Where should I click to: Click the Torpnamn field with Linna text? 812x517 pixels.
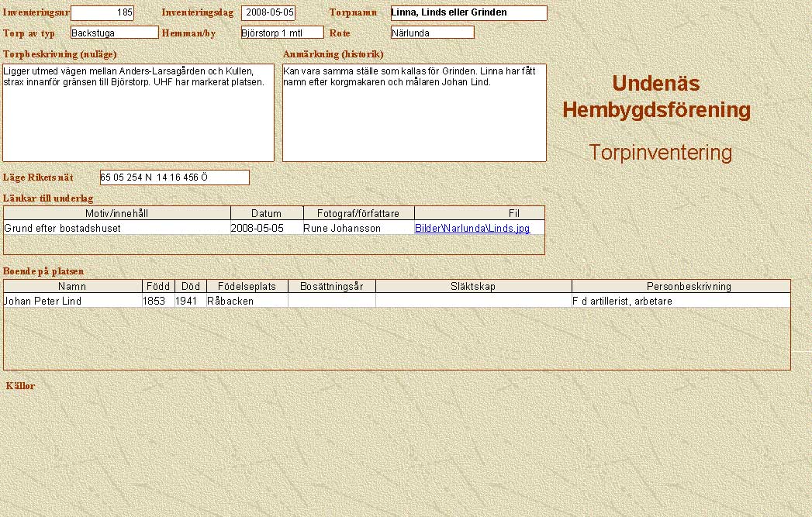point(468,13)
